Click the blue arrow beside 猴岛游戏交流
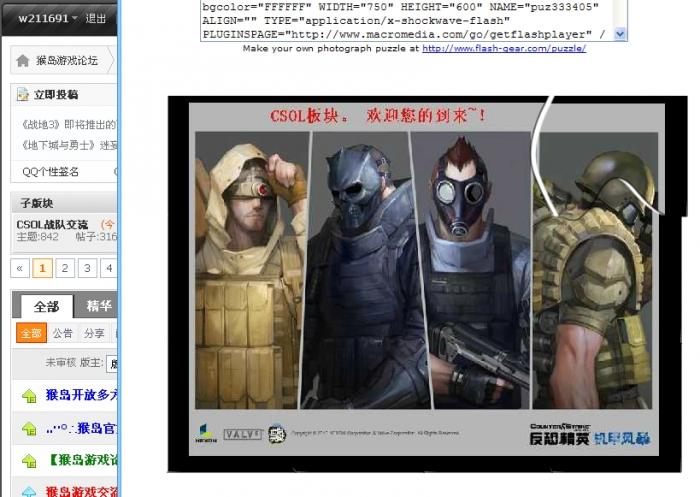Viewport: 700px width, 497px height. [29, 491]
